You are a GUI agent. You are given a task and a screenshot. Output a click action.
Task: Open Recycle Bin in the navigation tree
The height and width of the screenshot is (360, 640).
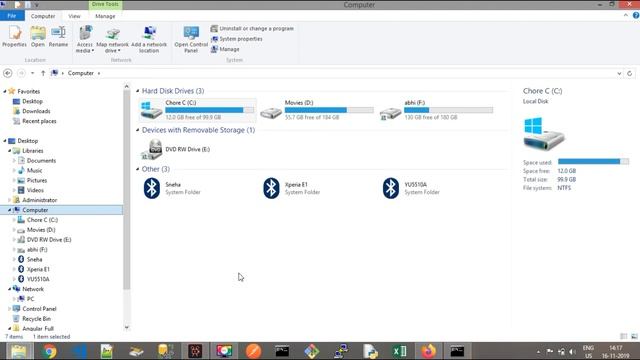[x=36, y=319]
